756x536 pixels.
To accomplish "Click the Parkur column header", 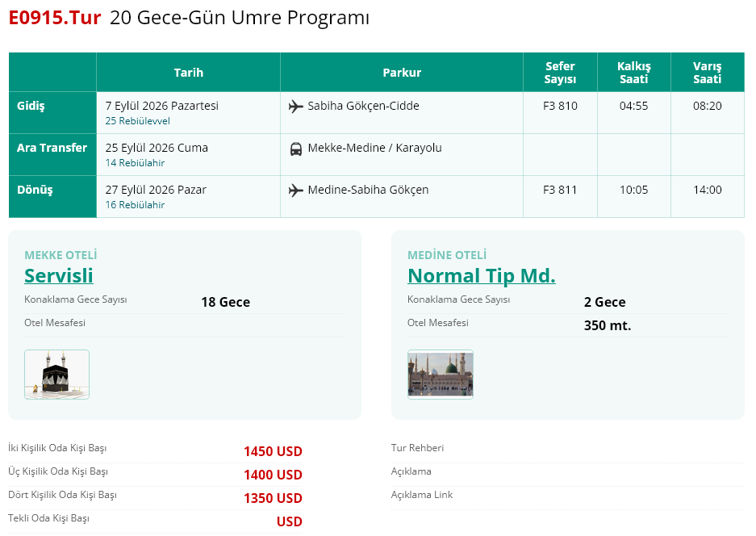I will coord(402,73).
